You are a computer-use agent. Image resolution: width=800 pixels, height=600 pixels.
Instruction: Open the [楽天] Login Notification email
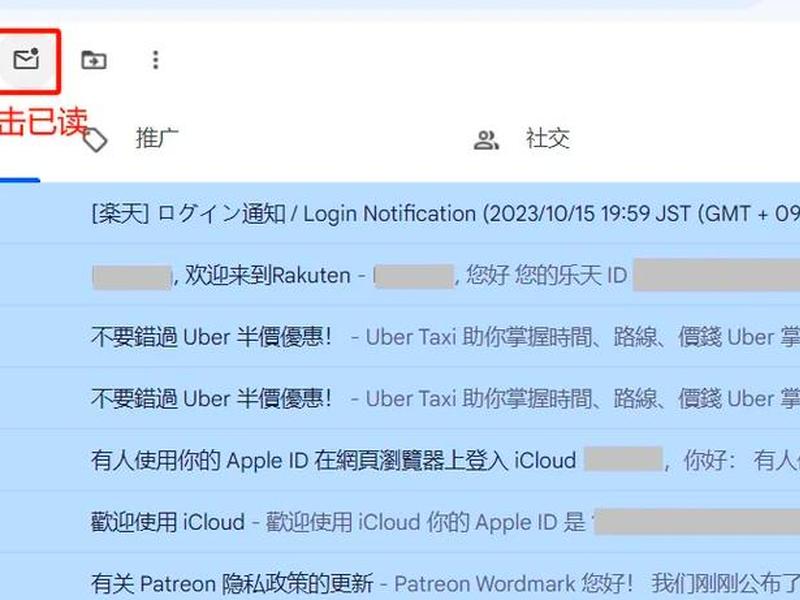point(400,213)
